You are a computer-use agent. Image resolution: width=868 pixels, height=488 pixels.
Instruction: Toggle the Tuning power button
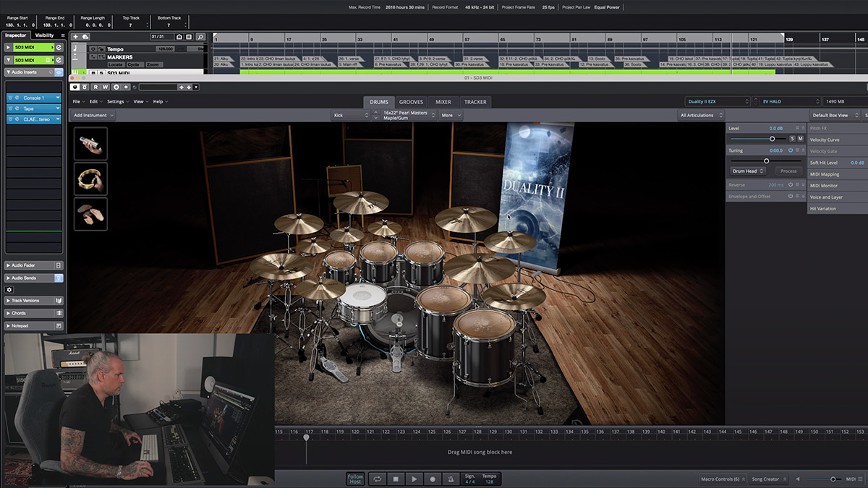click(x=790, y=150)
